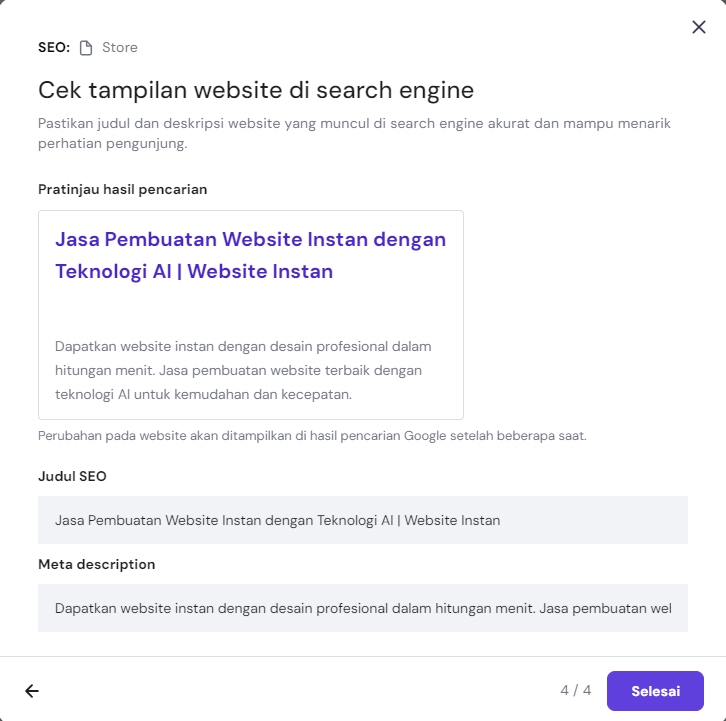Select the gray preview description snippet
The width and height of the screenshot is (726, 721).
(x=243, y=370)
